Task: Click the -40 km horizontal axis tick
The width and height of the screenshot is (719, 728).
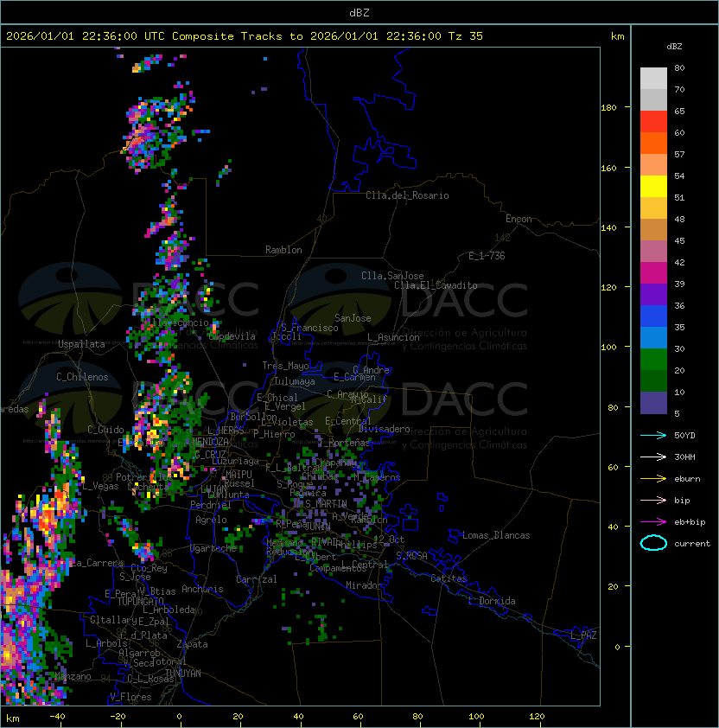Action: pos(57,717)
